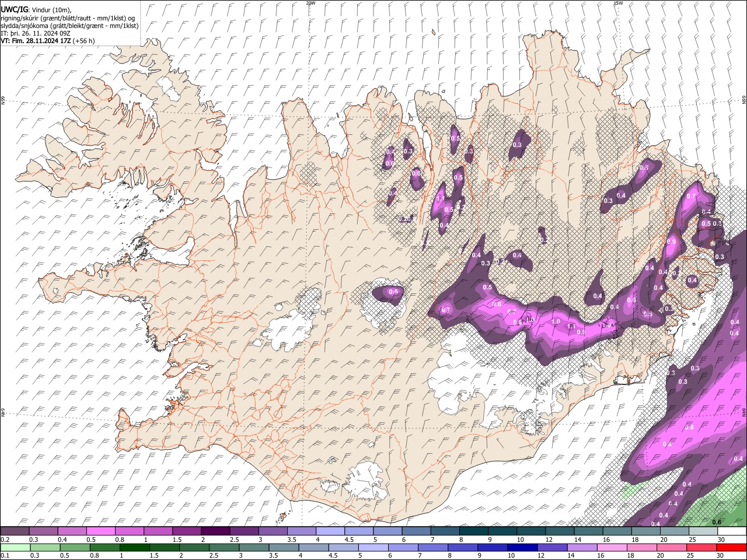
Task: Click the '0.20' precipitation value on the map
Action: click(x=405, y=219)
